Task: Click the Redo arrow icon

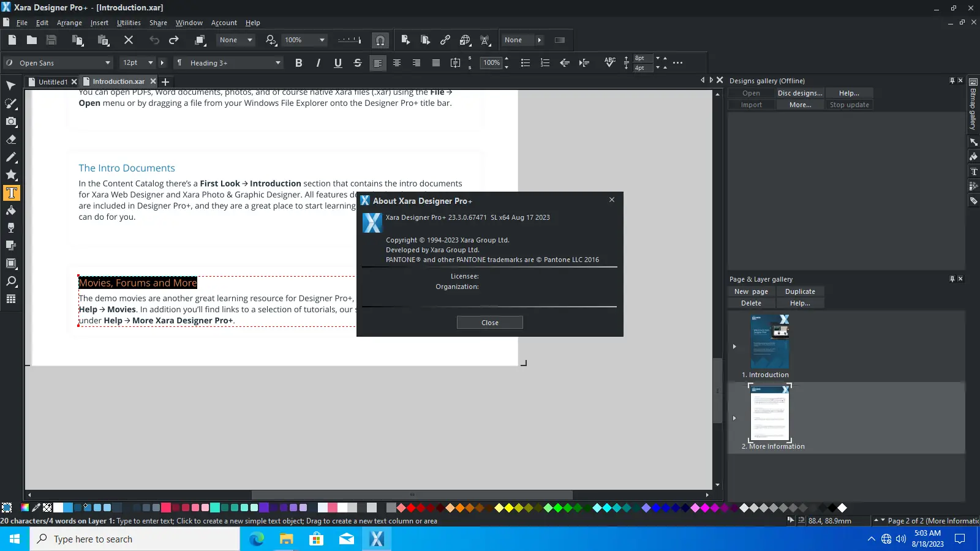Action: pos(174,40)
